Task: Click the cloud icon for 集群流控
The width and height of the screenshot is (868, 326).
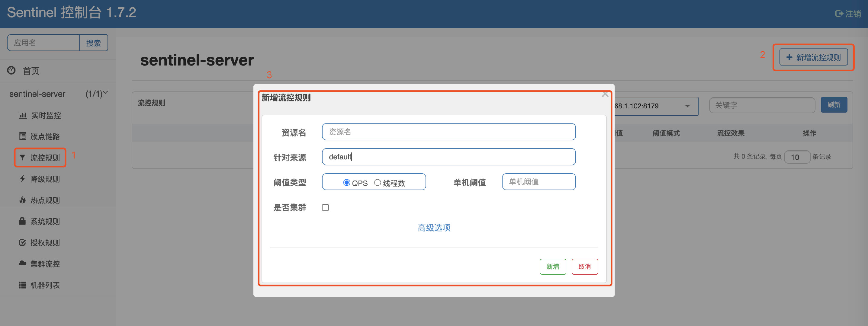Action: [22, 263]
